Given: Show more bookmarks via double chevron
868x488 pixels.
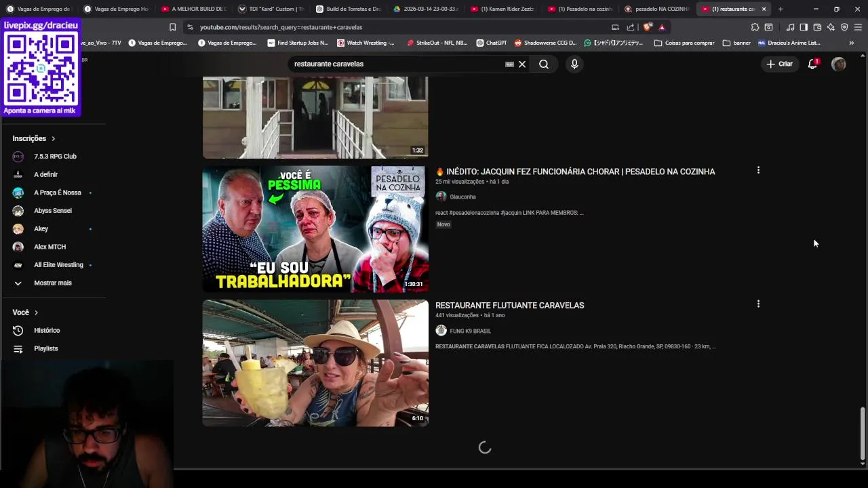Looking at the screenshot, I should [852, 43].
